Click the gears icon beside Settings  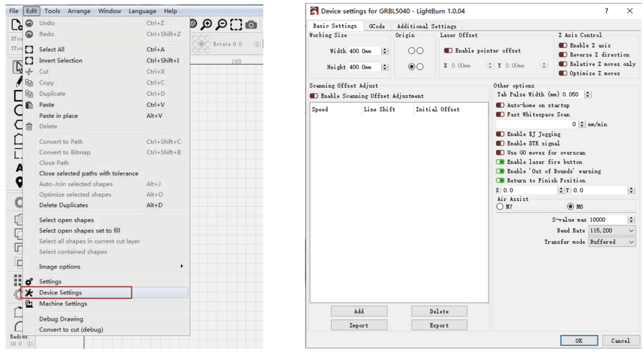[29, 281]
